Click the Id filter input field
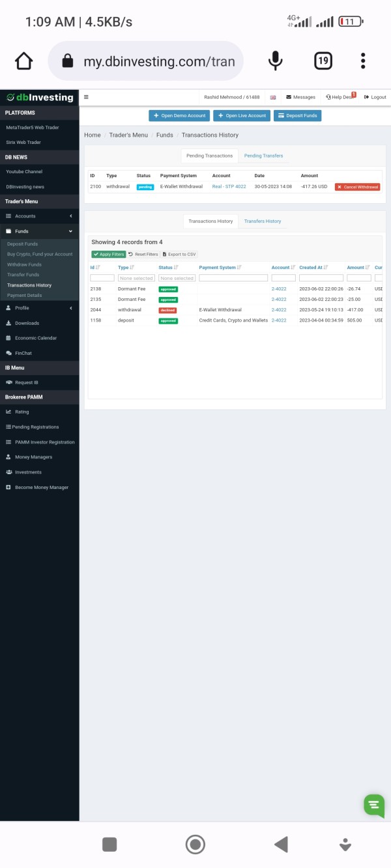The height and width of the screenshot is (868, 391). pos(102,278)
